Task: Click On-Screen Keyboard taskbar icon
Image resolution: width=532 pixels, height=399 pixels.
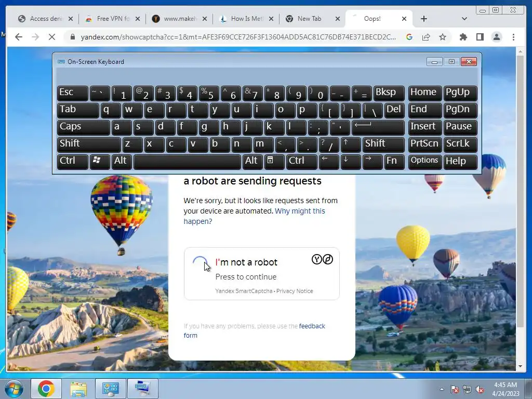Action: tap(142, 389)
